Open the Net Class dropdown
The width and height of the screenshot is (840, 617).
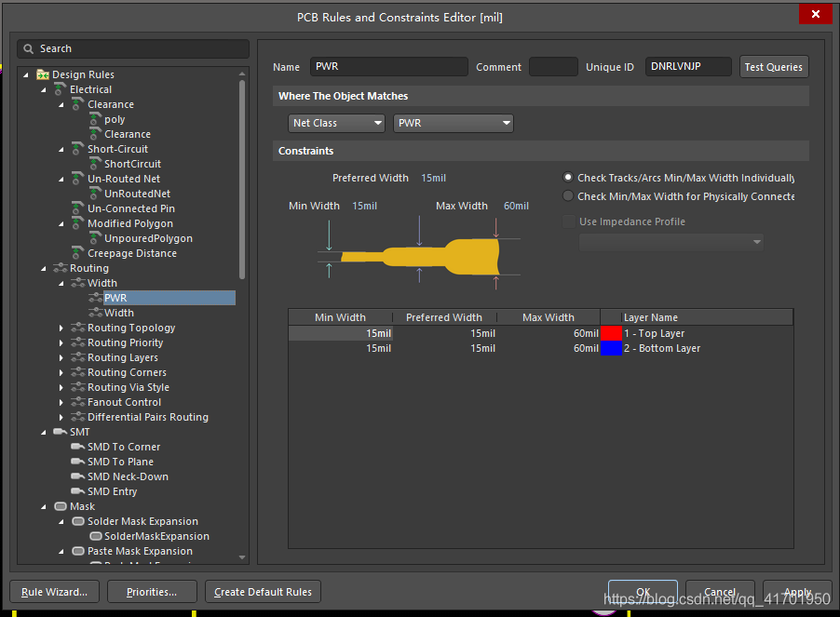(336, 123)
